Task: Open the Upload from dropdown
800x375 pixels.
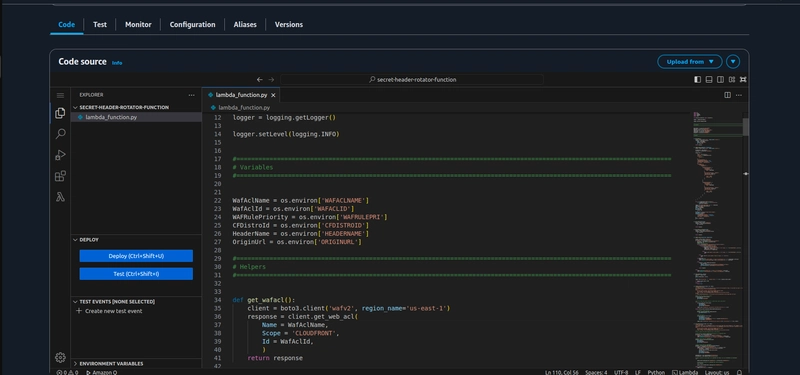Action: point(690,62)
